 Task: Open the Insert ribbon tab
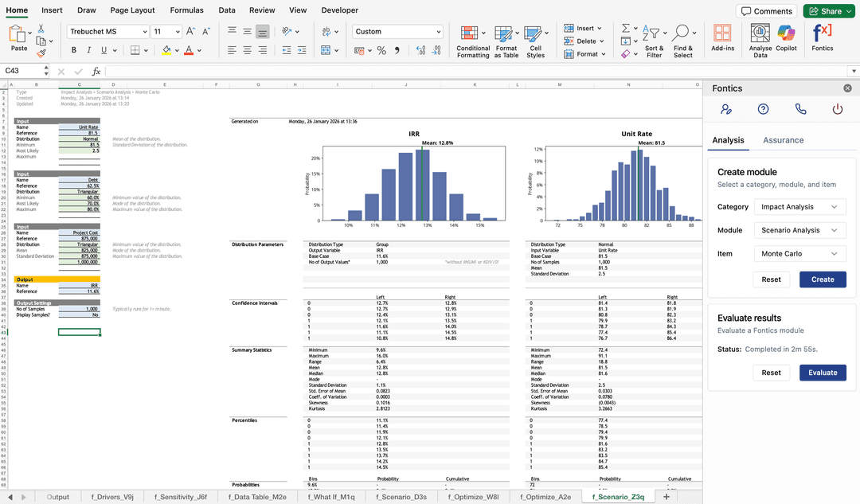(x=52, y=10)
